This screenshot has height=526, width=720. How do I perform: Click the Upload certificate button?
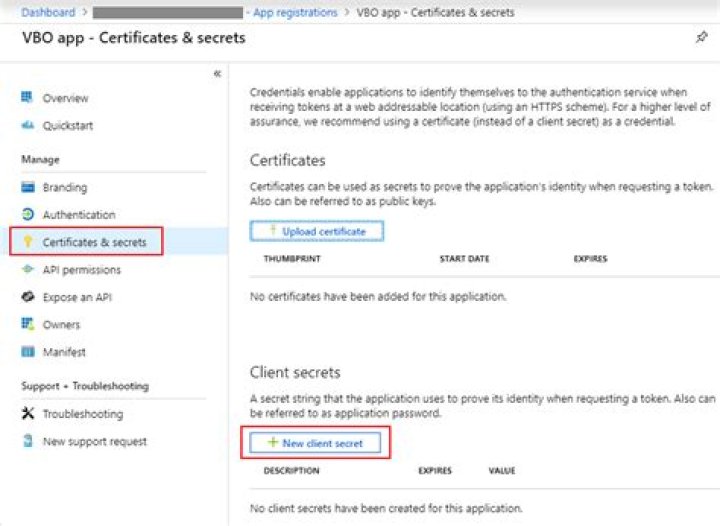point(316,231)
